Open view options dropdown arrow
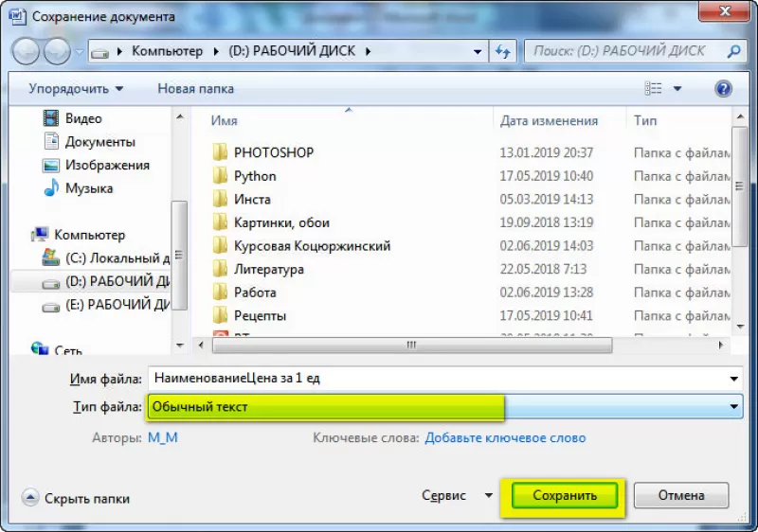Viewport: 758px width, 532px height. (x=677, y=89)
